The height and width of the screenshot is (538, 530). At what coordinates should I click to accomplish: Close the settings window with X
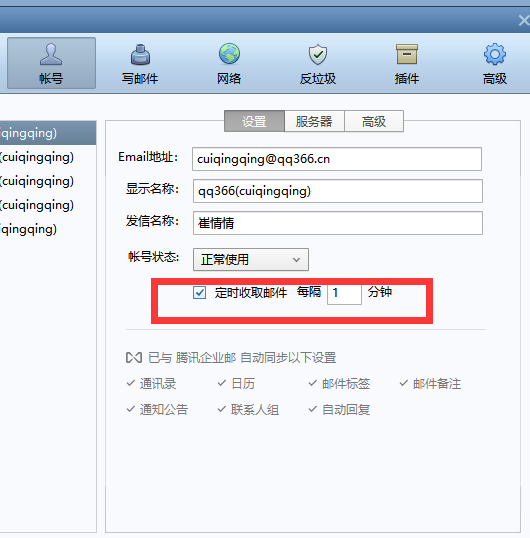click(523, 21)
